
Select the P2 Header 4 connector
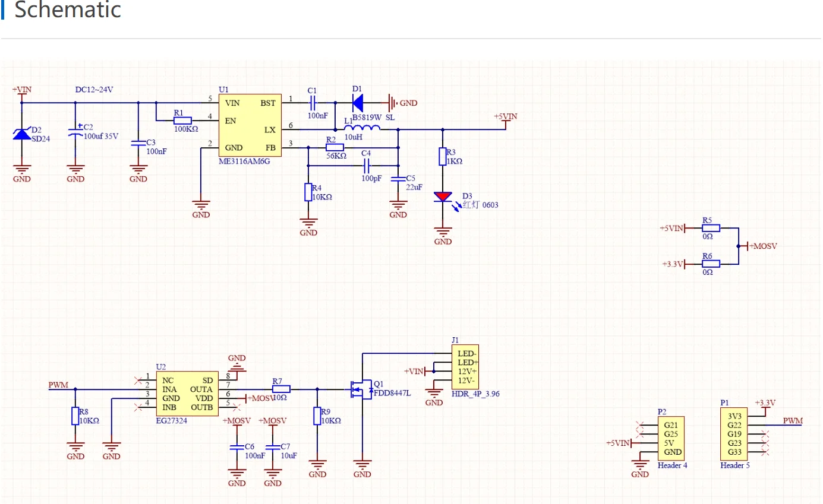[x=671, y=439]
